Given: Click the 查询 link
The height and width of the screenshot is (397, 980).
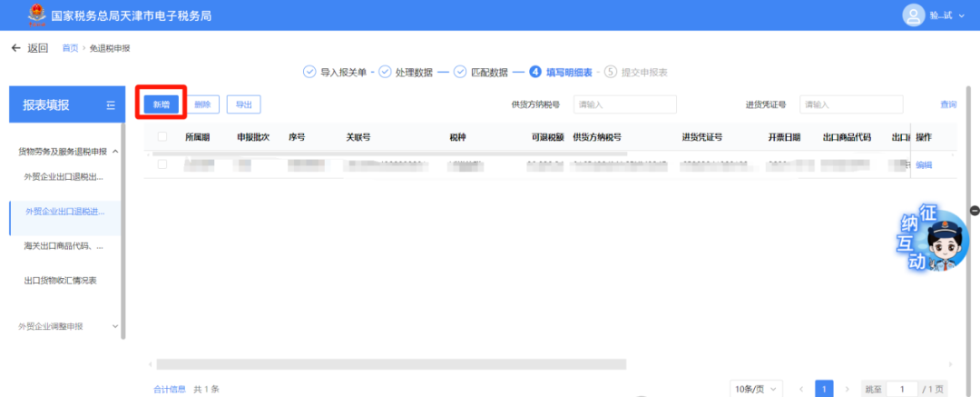Looking at the screenshot, I should point(948,104).
